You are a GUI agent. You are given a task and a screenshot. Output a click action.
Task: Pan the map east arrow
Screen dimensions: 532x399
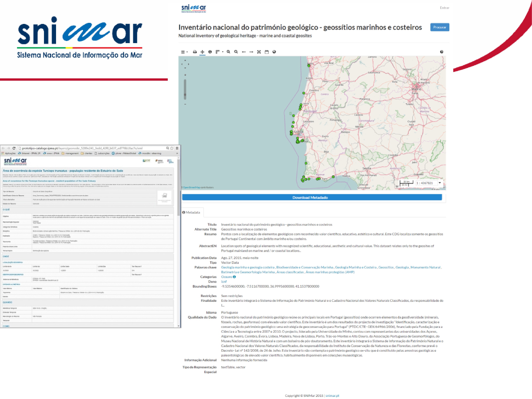pos(188,64)
